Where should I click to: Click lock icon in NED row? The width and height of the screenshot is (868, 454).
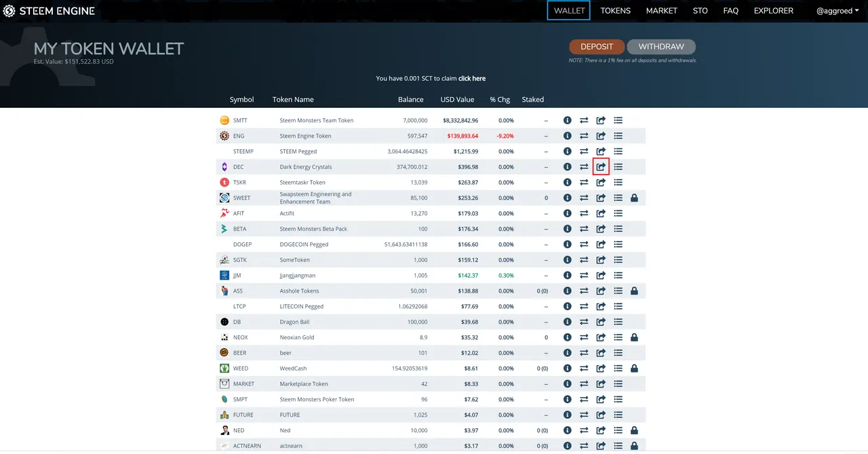click(x=634, y=430)
